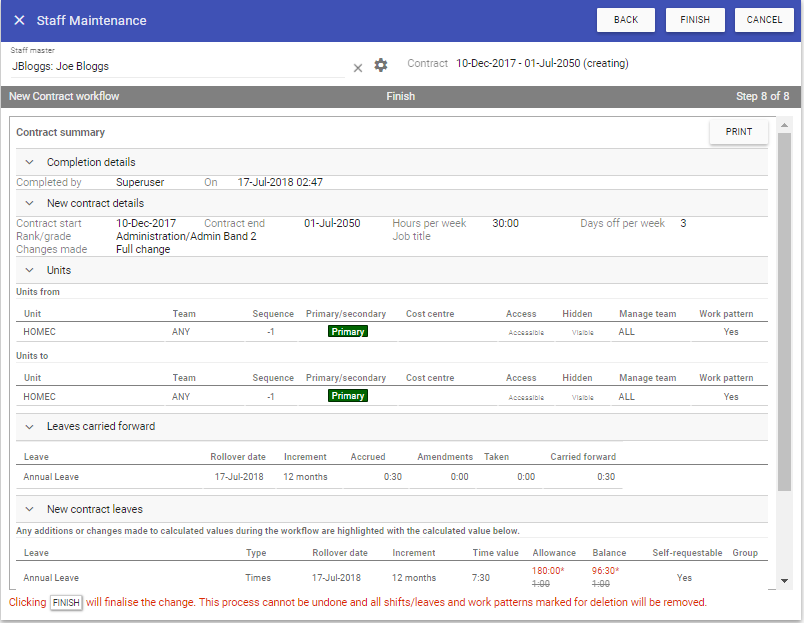
Task: Clear the Staff master field
Action: click(358, 67)
